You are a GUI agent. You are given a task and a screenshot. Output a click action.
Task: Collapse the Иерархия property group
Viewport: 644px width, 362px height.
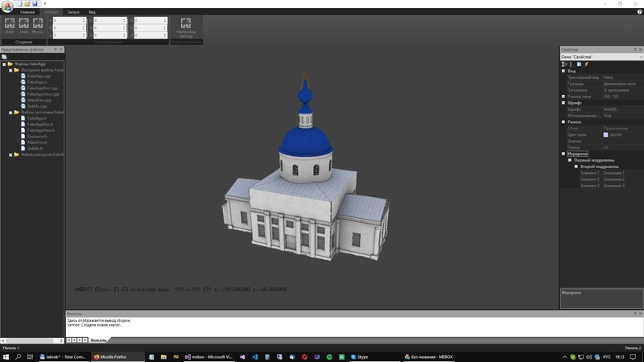coord(563,154)
